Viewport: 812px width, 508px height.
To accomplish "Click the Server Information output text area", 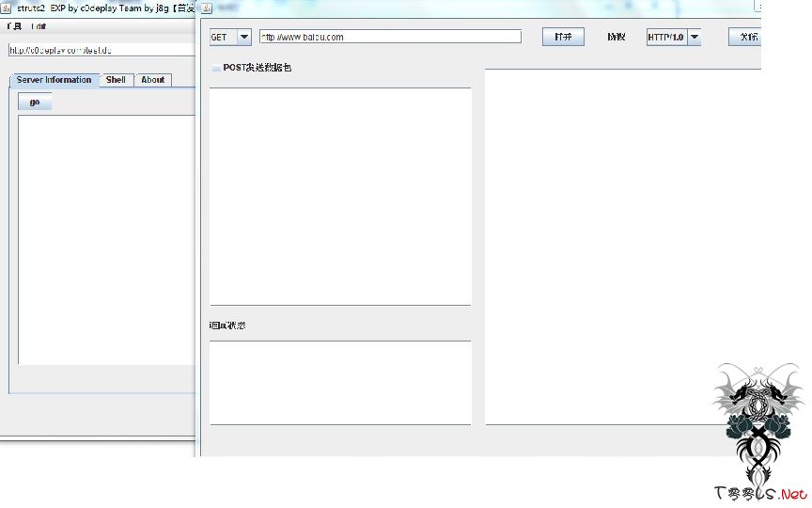I will (x=107, y=240).
